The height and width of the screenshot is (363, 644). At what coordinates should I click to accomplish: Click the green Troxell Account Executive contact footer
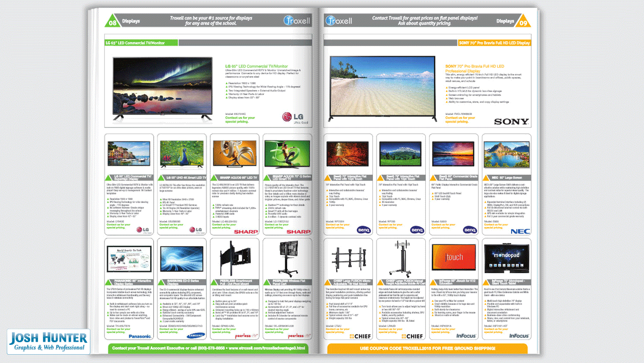(x=209, y=348)
